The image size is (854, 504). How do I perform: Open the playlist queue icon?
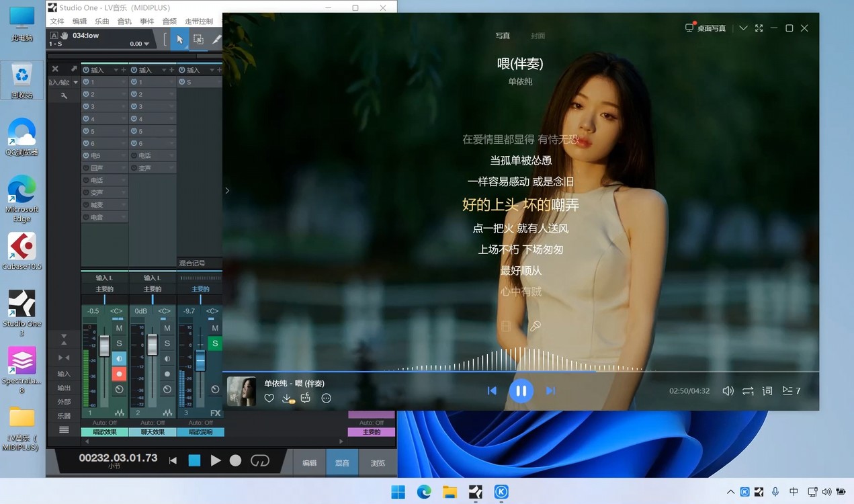pos(791,390)
